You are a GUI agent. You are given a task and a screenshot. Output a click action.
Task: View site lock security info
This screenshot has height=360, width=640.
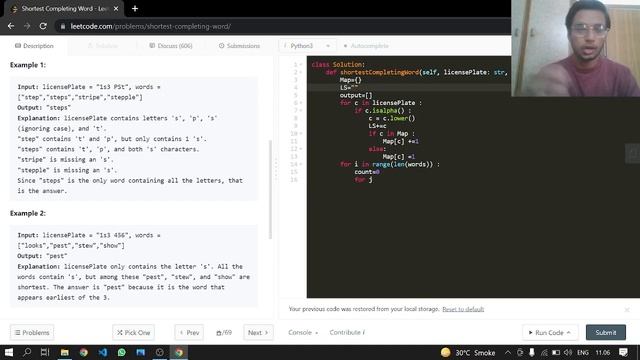tap(62, 26)
